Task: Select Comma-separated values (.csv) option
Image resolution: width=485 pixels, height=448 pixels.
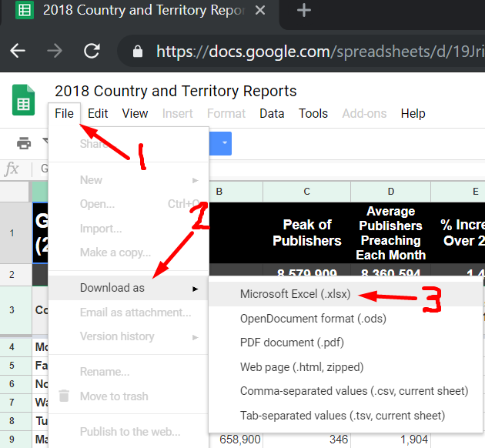Action: pos(353,391)
